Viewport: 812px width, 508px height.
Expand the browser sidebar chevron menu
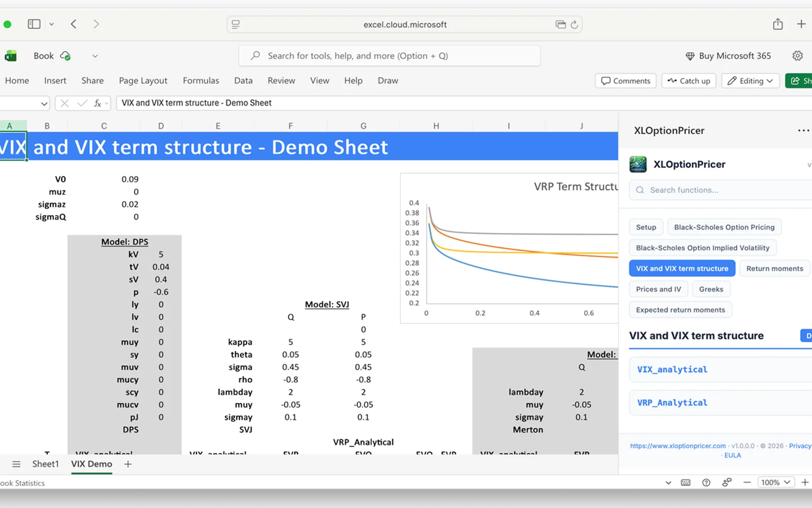click(x=51, y=24)
